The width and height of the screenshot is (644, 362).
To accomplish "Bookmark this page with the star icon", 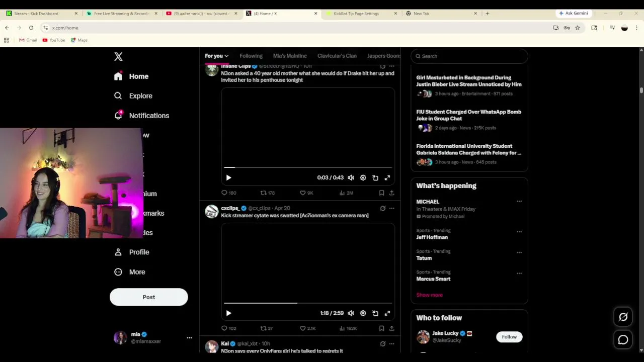I will (x=578, y=28).
